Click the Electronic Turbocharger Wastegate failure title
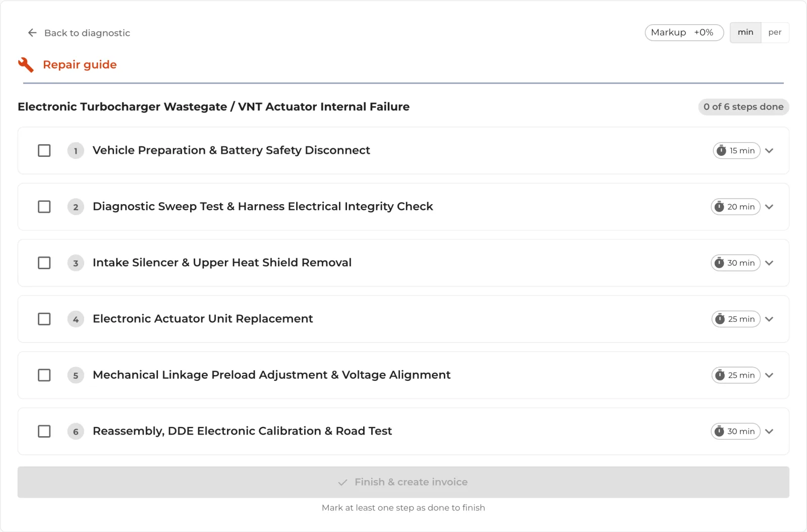The height and width of the screenshot is (532, 807). coord(213,107)
